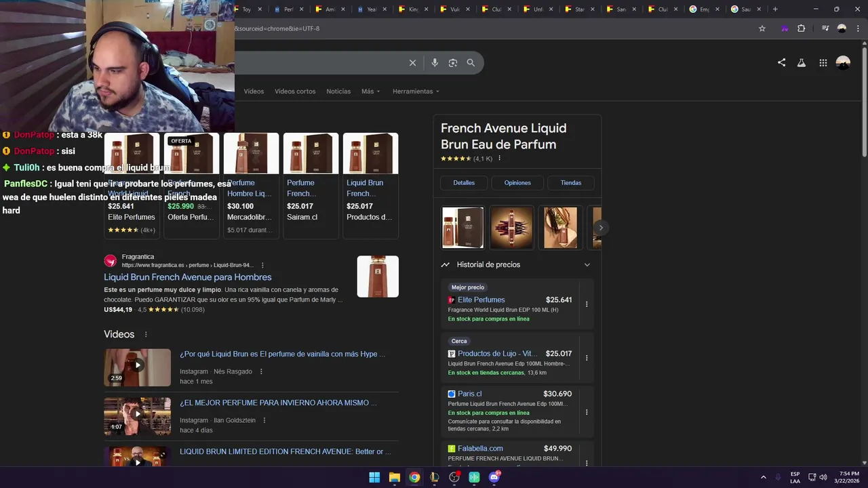Click the Detalles button in product panel
The height and width of the screenshot is (488, 868).
click(464, 182)
